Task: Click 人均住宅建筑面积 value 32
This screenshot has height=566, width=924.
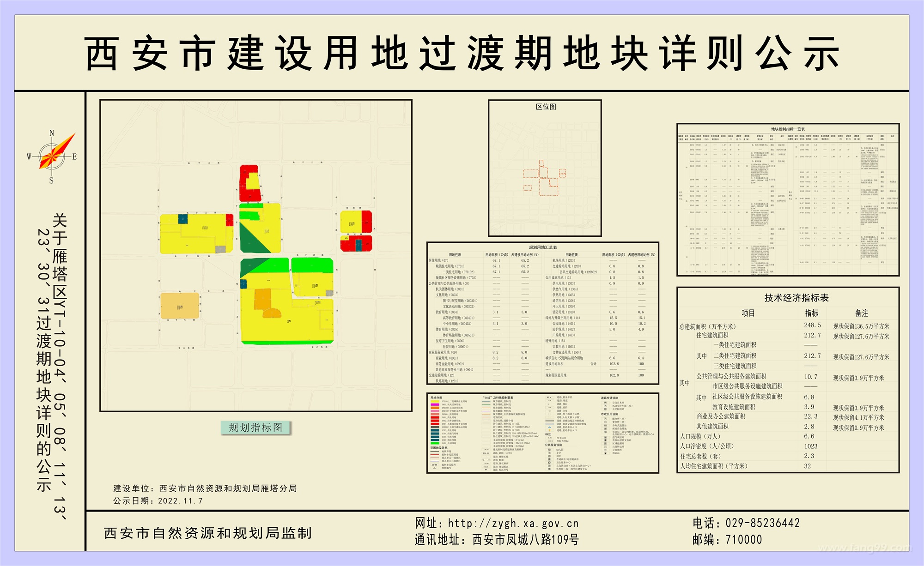Action: click(x=807, y=466)
